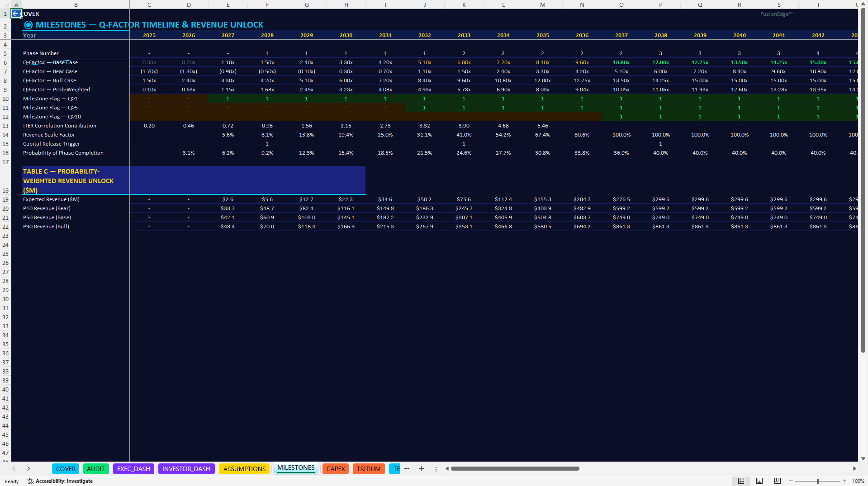Screen dimensions: 868x486
Task: Select expected revenue $112.4 cell
Action: tap(503, 199)
